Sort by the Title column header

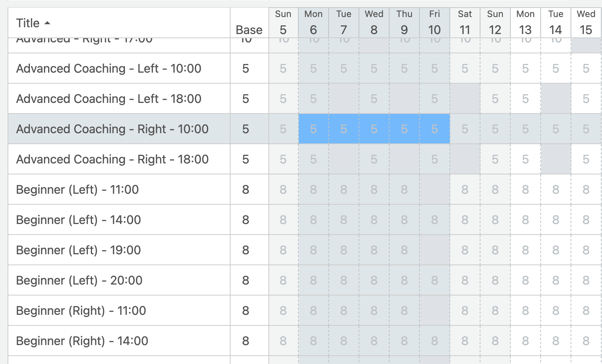[28, 23]
